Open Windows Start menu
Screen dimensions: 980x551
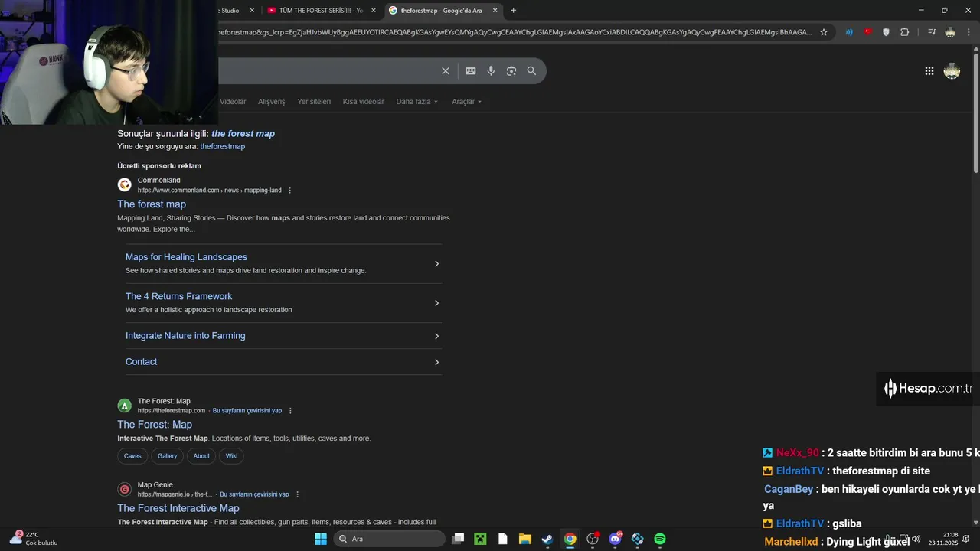[321, 539]
